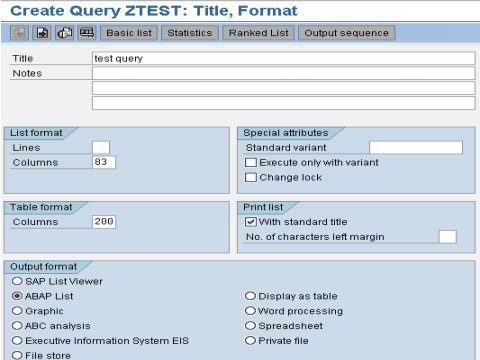
Task: Tick the Change lock checkbox
Action: coord(251,177)
